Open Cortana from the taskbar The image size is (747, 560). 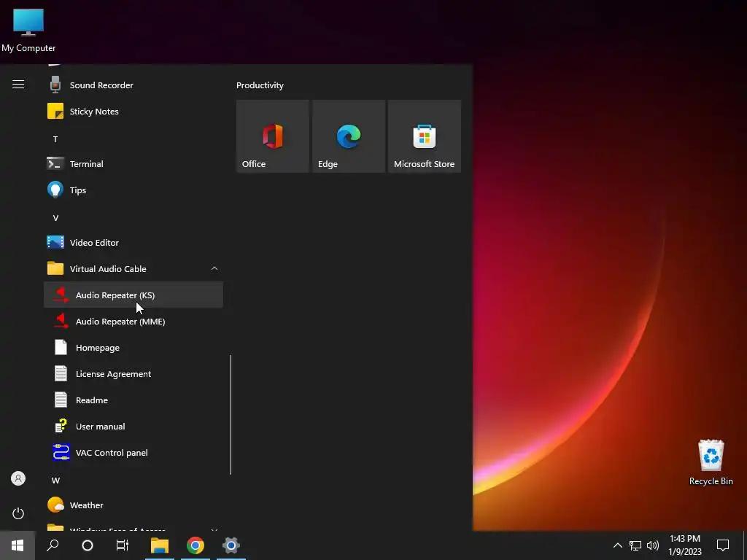pos(88,545)
